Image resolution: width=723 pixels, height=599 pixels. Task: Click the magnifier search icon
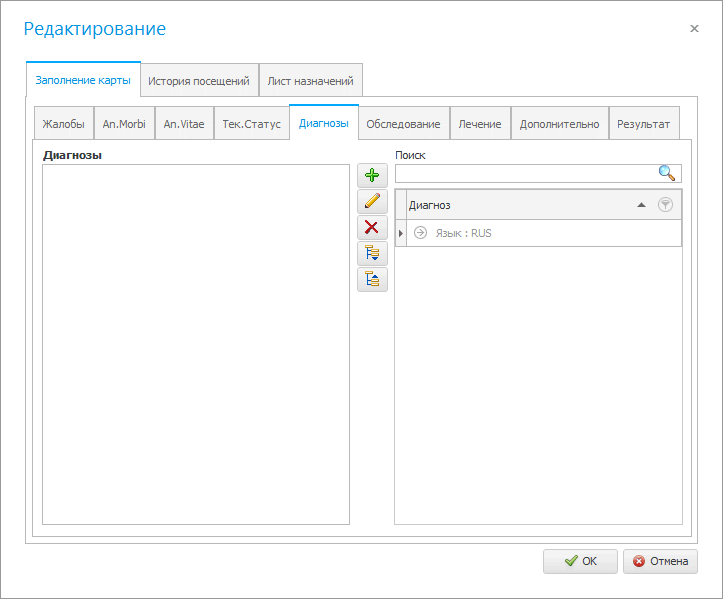[667, 173]
